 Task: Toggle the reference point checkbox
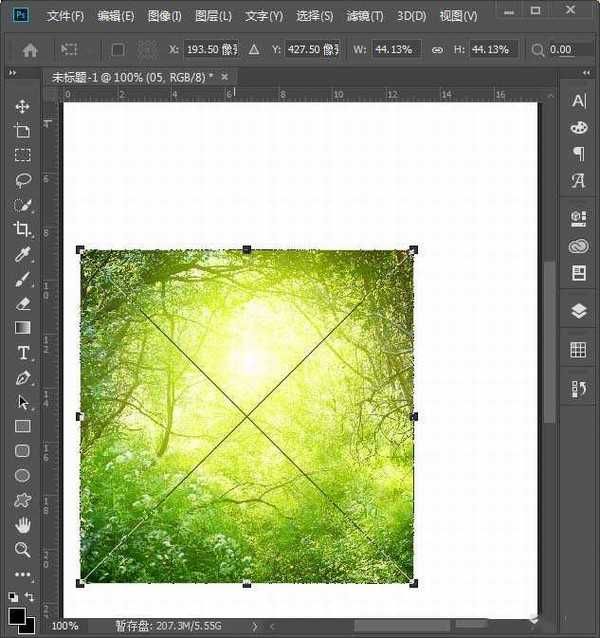[x=118, y=49]
